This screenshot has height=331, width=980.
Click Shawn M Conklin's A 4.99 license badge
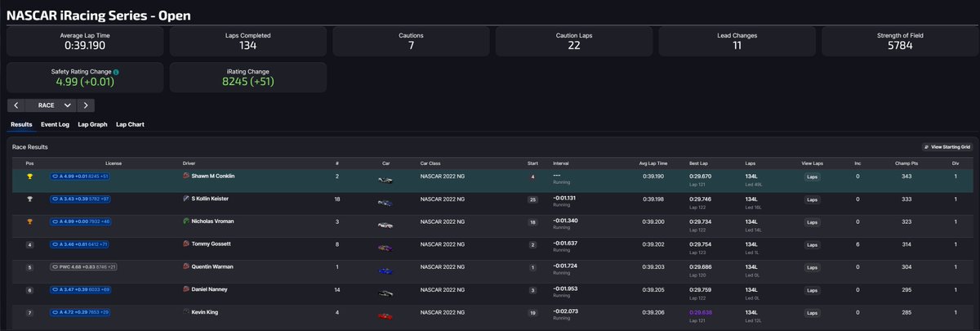pos(80,176)
